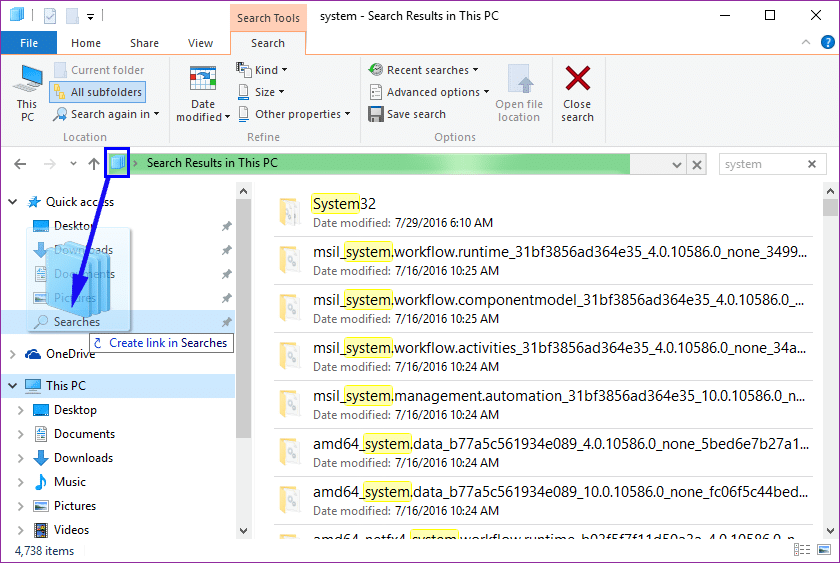Select Desktop under Quick access

[x=73, y=226]
